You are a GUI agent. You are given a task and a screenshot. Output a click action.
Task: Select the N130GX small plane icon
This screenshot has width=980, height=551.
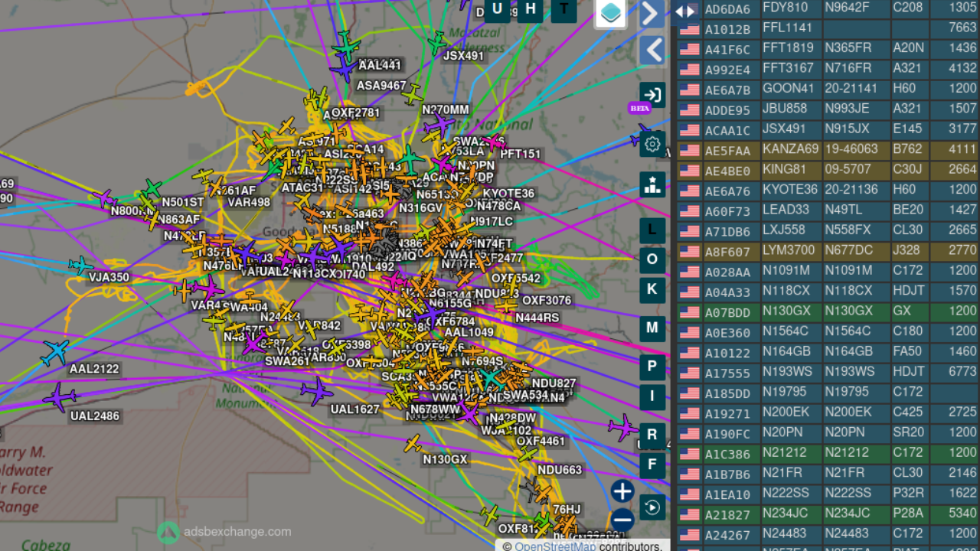pyautogui.click(x=413, y=443)
